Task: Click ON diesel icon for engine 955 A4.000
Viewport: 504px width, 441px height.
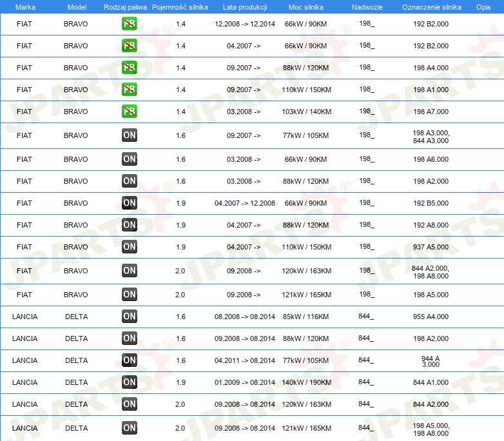Action: point(129,316)
